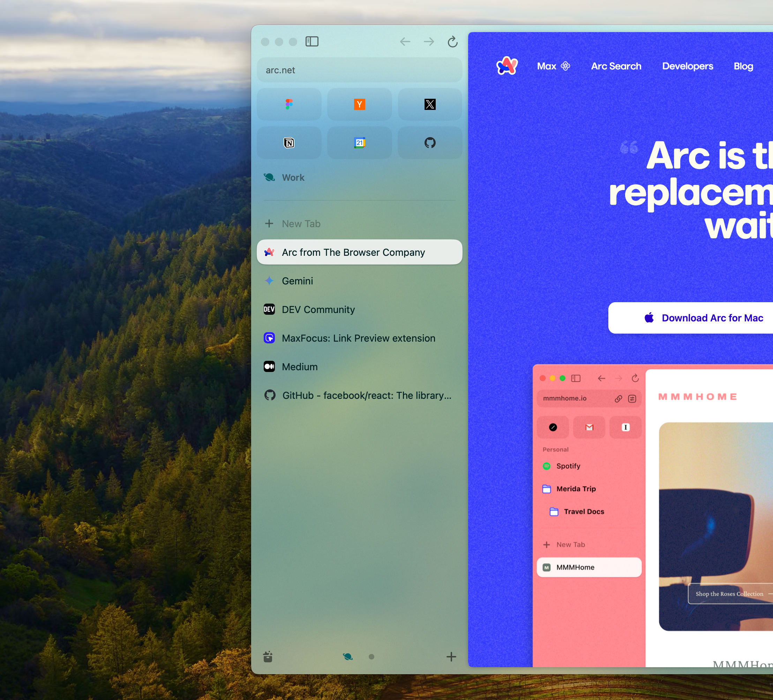Open the Notion pinned tab
Viewport: 773px width, 700px height.
(x=289, y=142)
